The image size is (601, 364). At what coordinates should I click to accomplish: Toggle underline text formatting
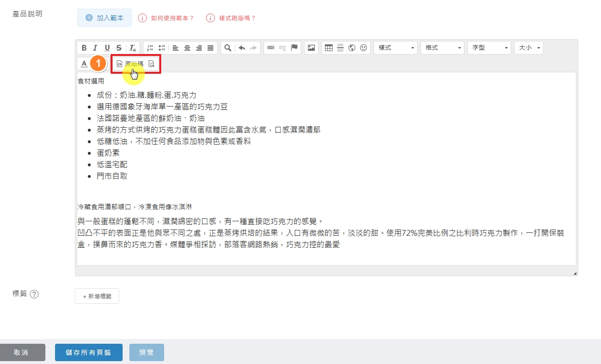(107, 48)
